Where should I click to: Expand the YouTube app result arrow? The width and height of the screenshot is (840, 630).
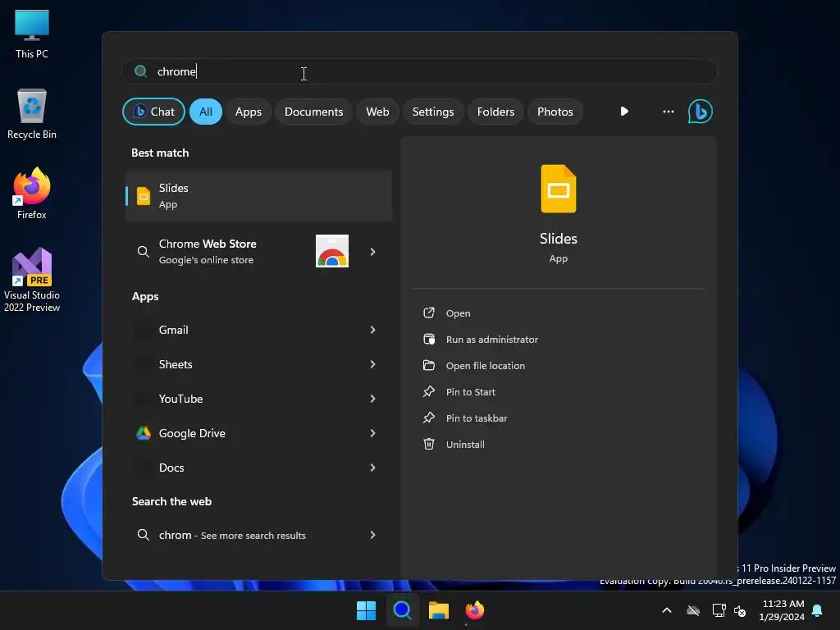(x=373, y=399)
